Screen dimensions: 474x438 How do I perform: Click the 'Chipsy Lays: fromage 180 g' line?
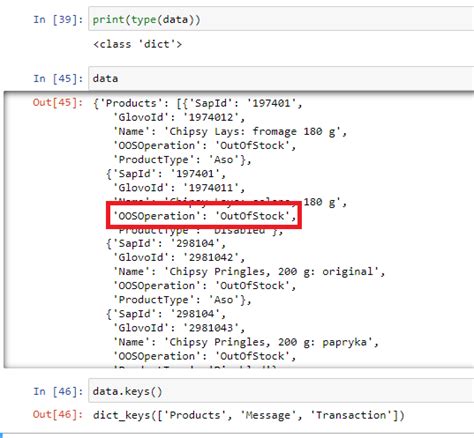click(230, 131)
